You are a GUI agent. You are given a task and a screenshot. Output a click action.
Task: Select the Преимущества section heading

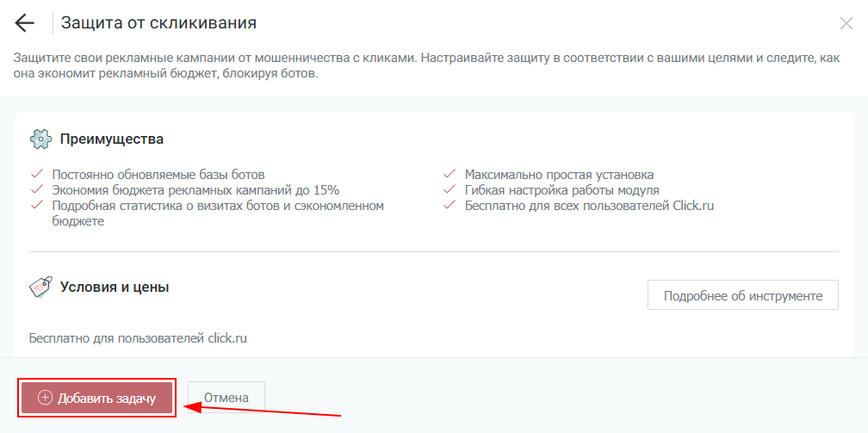[x=112, y=139]
